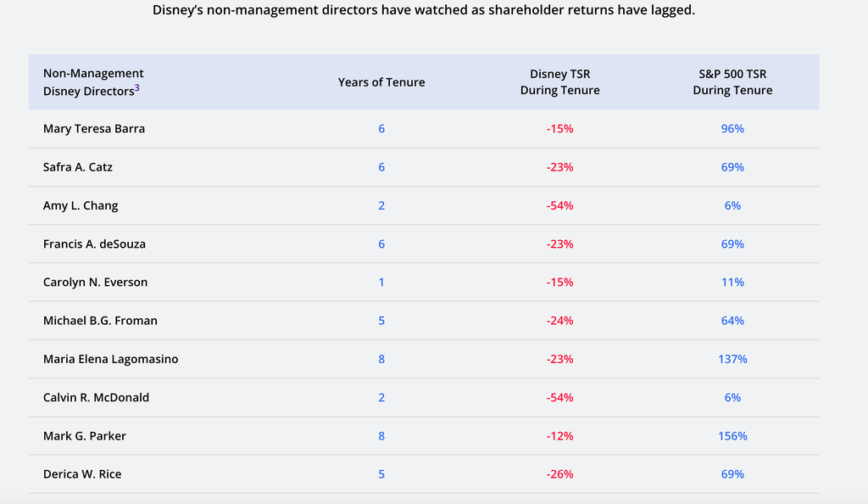Click the -24% Disney TSR for Michael Froman
Image resolution: width=868 pixels, height=504 pixels.
click(x=559, y=320)
